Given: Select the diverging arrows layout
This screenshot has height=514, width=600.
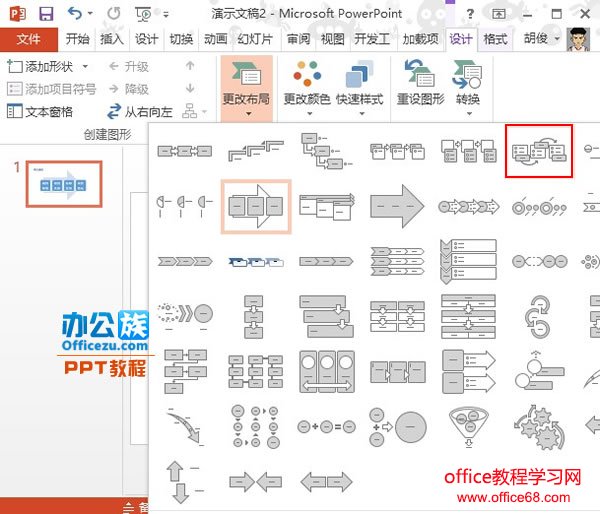Looking at the screenshot, I should tap(326, 482).
